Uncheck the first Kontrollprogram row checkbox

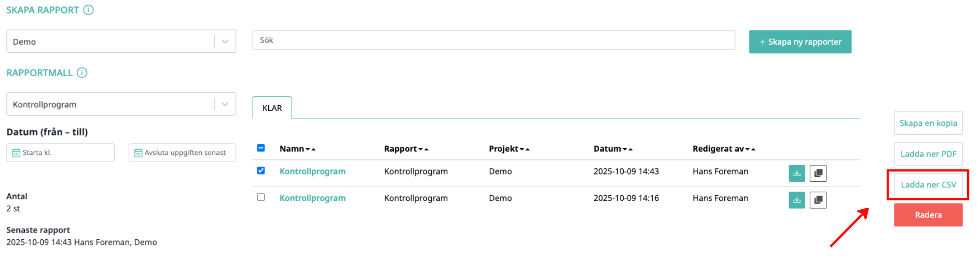(x=261, y=170)
